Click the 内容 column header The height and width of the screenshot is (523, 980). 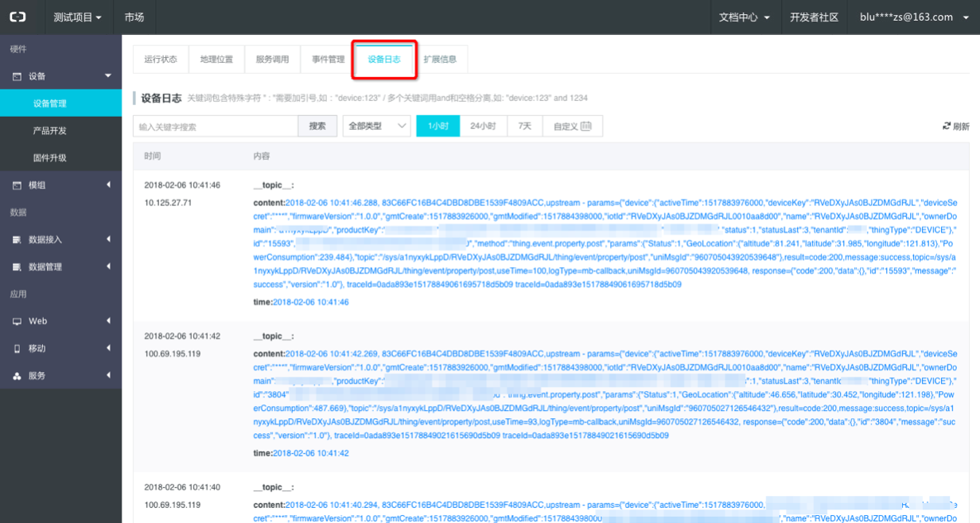click(262, 156)
